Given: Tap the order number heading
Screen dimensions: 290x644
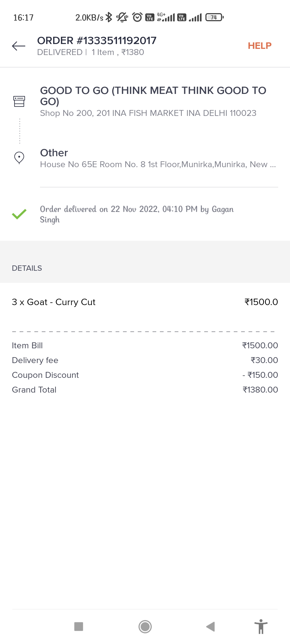Looking at the screenshot, I should (x=97, y=41).
